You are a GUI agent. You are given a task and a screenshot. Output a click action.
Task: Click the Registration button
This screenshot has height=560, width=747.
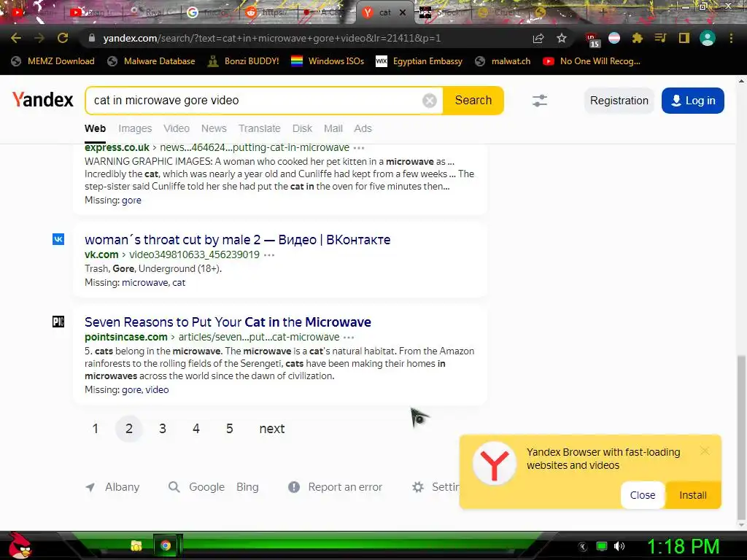(619, 101)
